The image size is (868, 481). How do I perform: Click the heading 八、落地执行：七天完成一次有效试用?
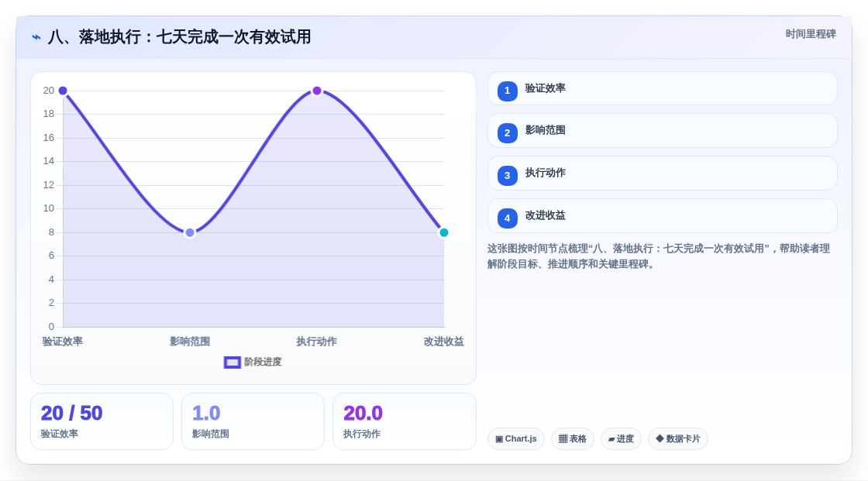click(x=179, y=37)
